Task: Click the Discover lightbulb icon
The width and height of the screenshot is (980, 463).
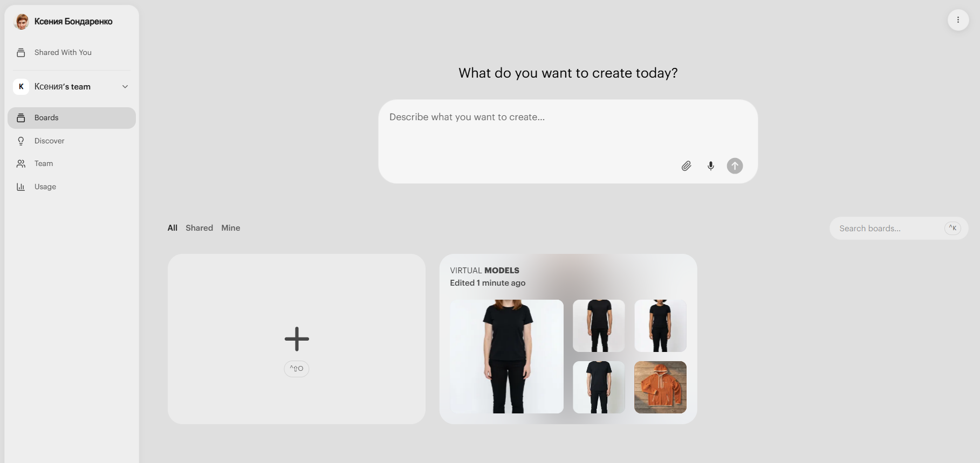Action: click(21, 141)
